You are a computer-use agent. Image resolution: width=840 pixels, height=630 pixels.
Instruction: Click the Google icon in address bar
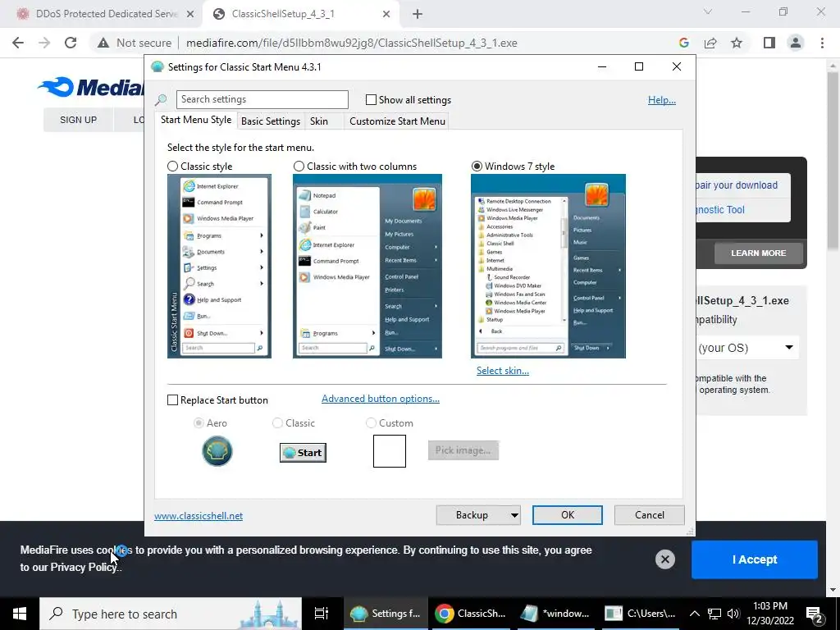[x=683, y=43]
